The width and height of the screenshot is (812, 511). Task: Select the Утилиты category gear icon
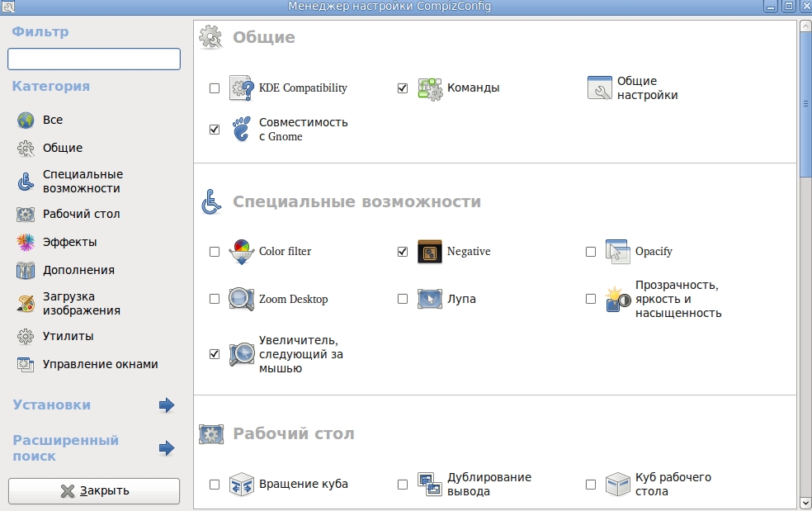[26, 336]
